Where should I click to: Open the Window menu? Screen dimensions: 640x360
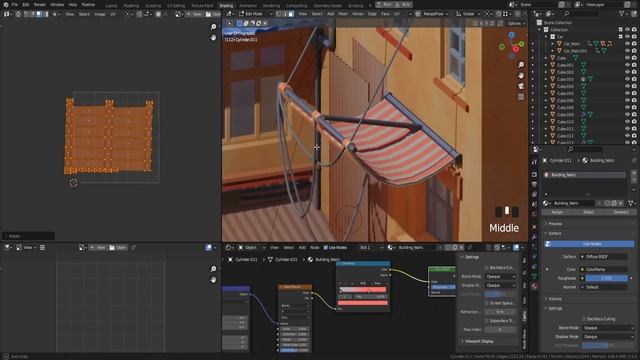[x=57, y=4]
